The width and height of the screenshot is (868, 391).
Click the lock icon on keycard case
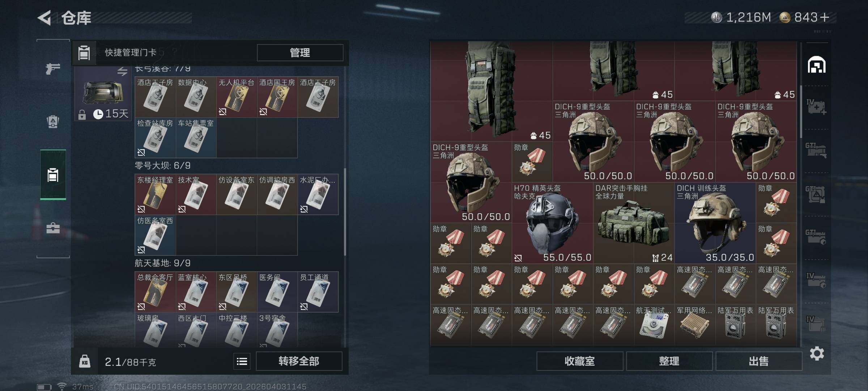pyautogui.click(x=82, y=115)
